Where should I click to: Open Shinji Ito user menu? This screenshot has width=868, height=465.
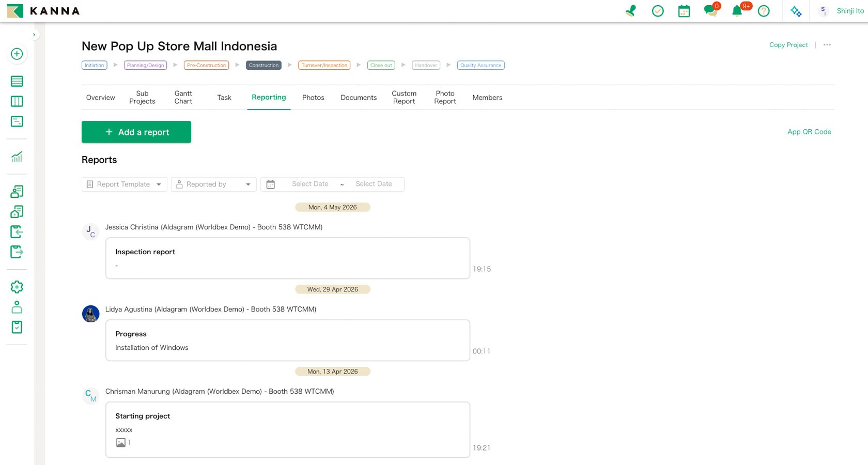(x=841, y=11)
